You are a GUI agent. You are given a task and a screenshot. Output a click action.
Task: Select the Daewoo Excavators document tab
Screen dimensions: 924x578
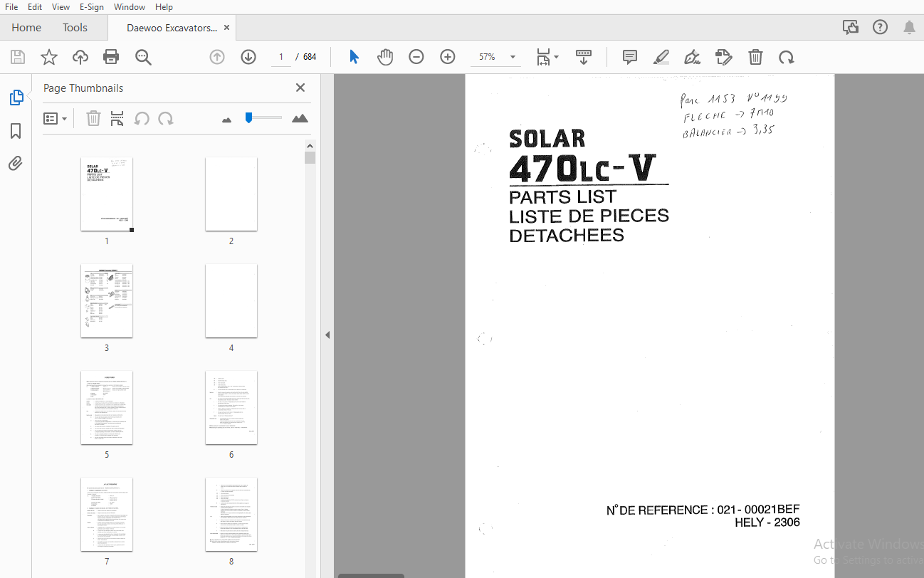[x=172, y=28]
